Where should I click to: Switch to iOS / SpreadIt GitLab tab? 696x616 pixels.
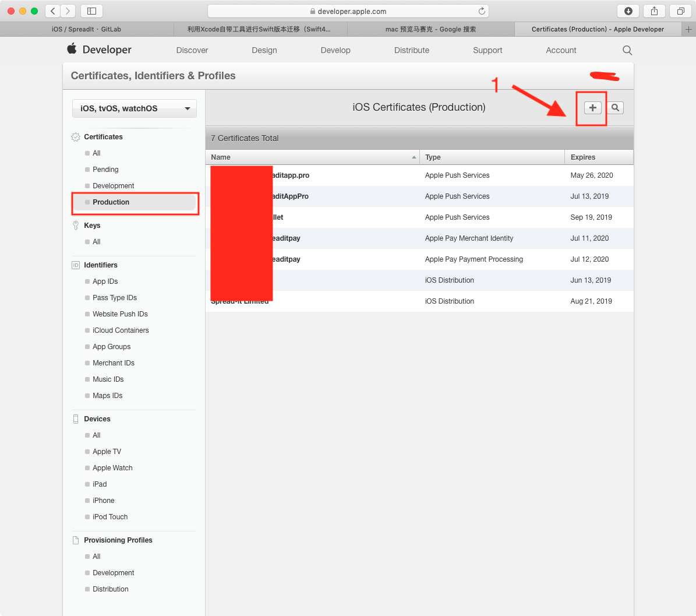tap(87, 29)
